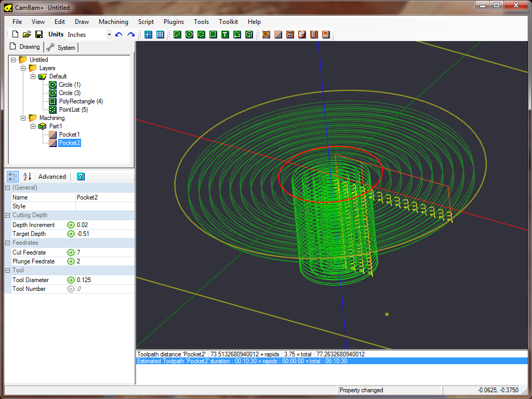Toggle the show grid toolbar button
Viewport: 532px width, 399px height.
160,35
